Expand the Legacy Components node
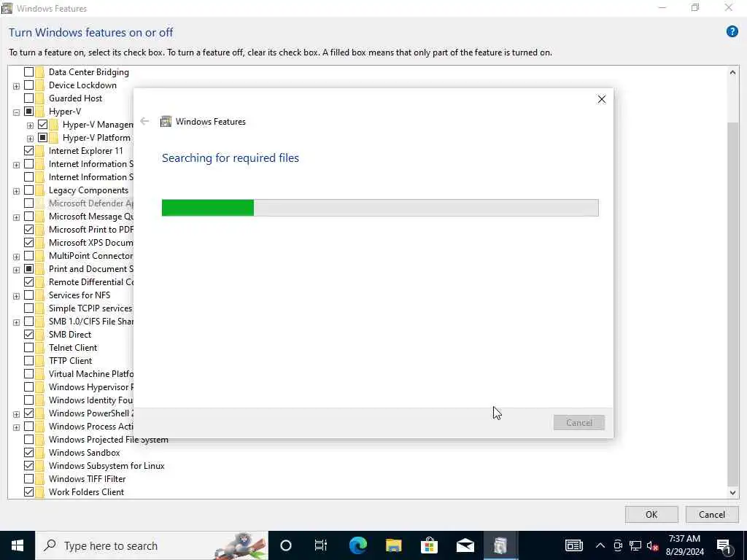747x560 pixels. pyautogui.click(x=16, y=191)
